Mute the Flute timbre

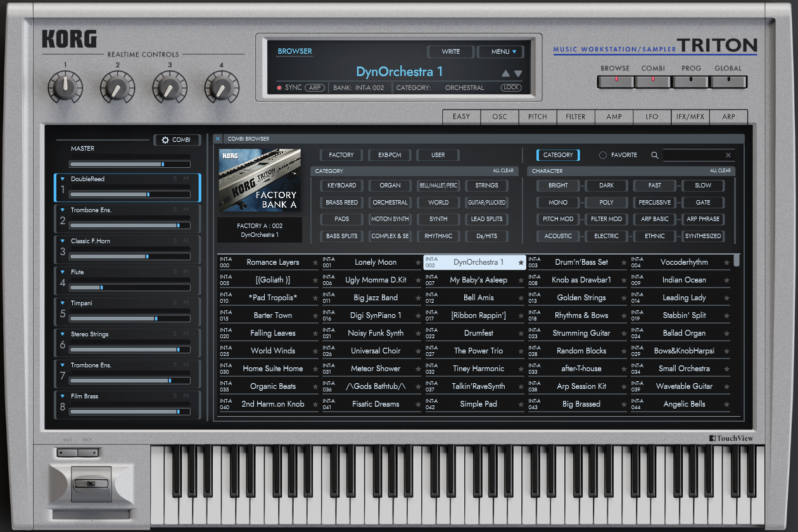point(186,272)
